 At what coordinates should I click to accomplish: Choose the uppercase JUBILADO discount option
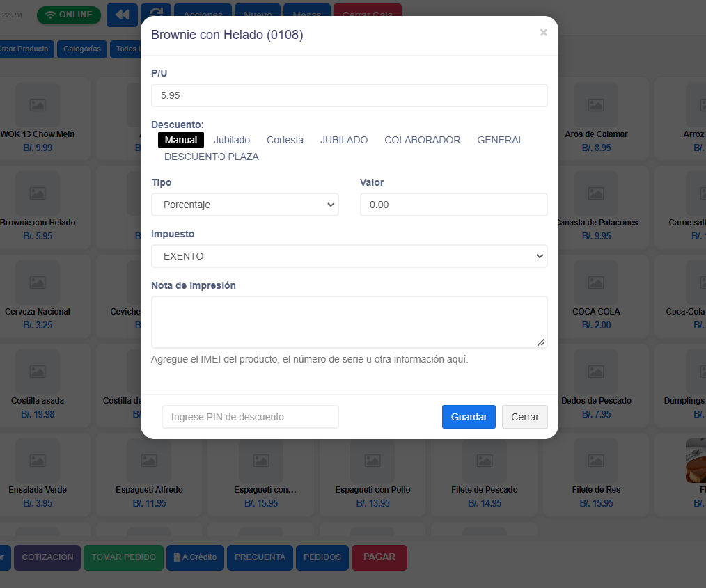click(344, 140)
